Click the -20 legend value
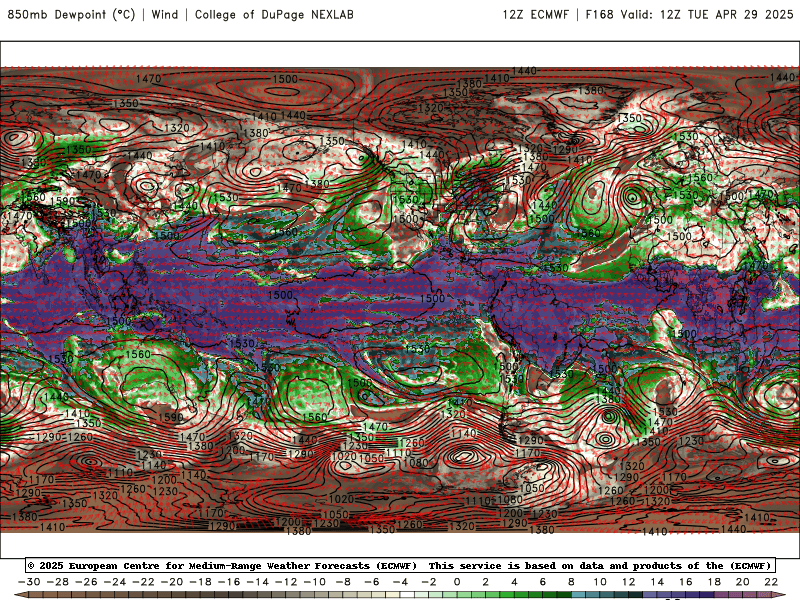This screenshot has height=600, width=800. click(x=171, y=582)
